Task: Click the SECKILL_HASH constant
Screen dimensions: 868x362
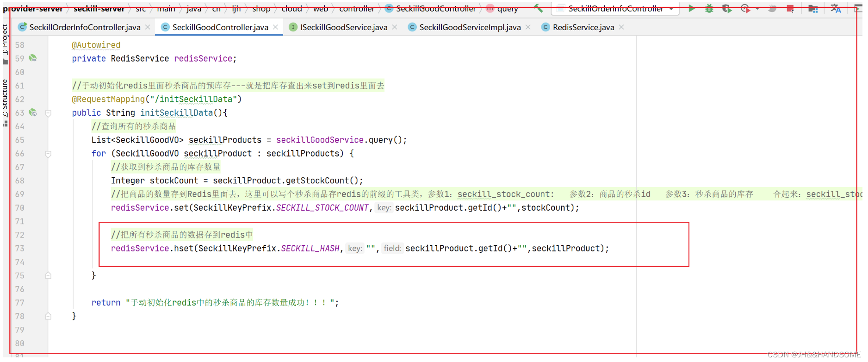Action: tap(310, 249)
